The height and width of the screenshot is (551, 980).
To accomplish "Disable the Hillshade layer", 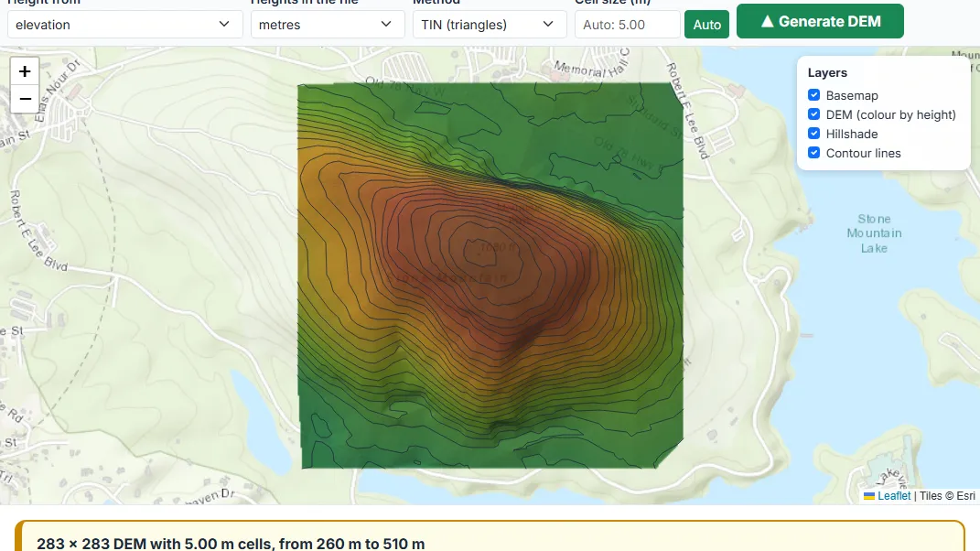I will (x=813, y=134).
